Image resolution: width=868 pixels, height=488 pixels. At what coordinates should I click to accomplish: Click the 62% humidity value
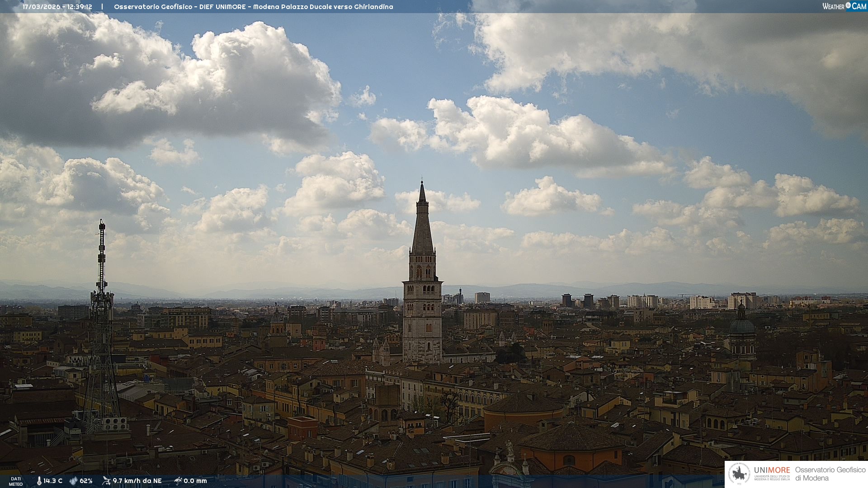coord(86,481)
